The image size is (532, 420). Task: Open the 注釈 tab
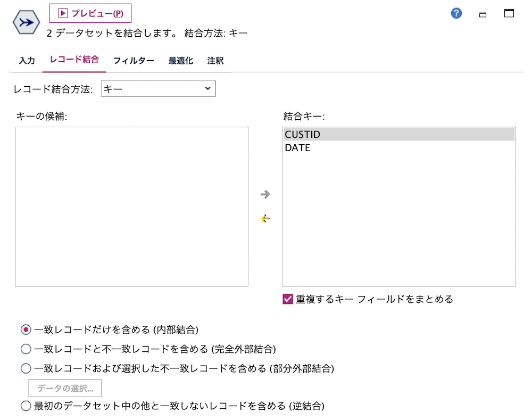click(x=215, y=60)
